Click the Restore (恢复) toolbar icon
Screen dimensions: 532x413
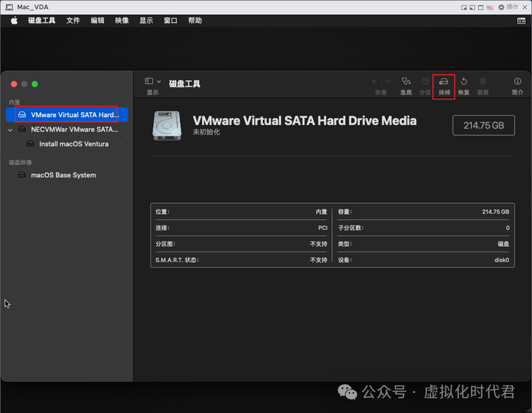tap(464, 81)
